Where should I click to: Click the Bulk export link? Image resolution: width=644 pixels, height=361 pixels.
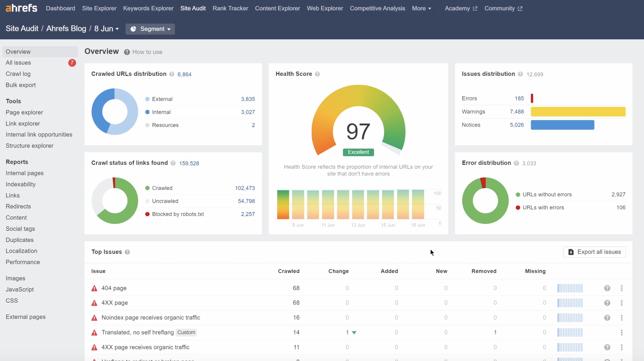point(20,85)
